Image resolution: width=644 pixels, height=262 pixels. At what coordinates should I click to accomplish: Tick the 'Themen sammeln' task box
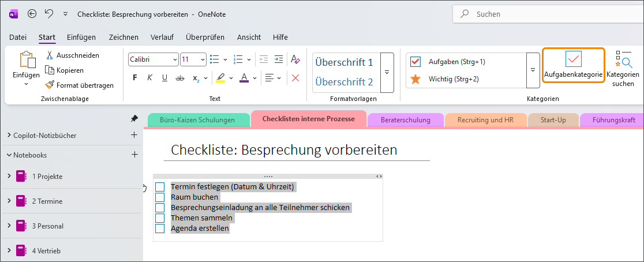point(160,218)
